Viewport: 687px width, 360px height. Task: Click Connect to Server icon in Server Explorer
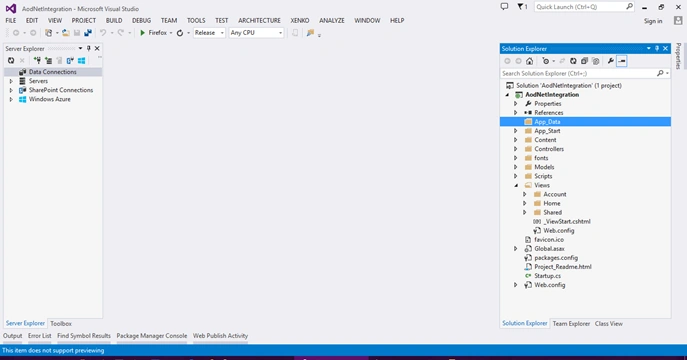[48, 60]
